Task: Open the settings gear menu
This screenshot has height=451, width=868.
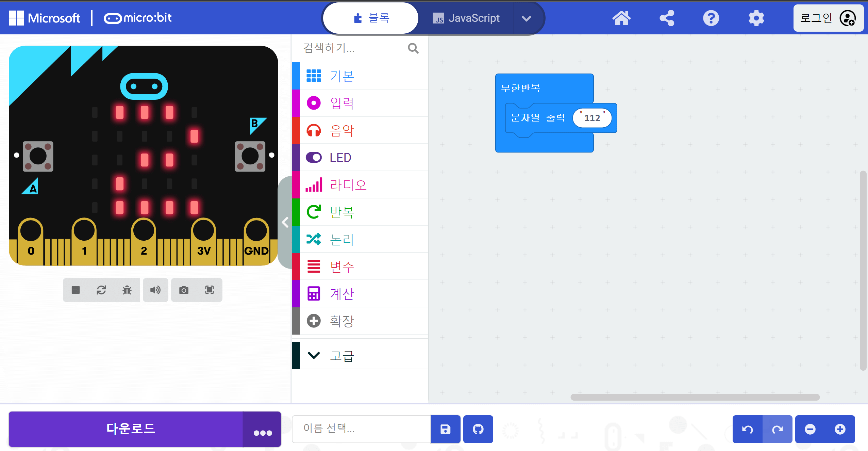Action: pos(756,18)
